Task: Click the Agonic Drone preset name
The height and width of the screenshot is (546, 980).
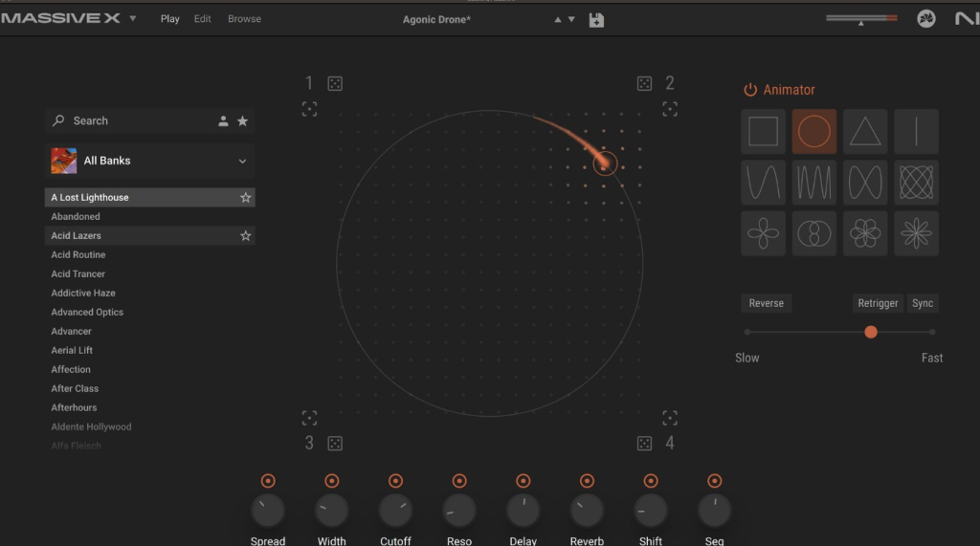Action: [x=436, y=20]
